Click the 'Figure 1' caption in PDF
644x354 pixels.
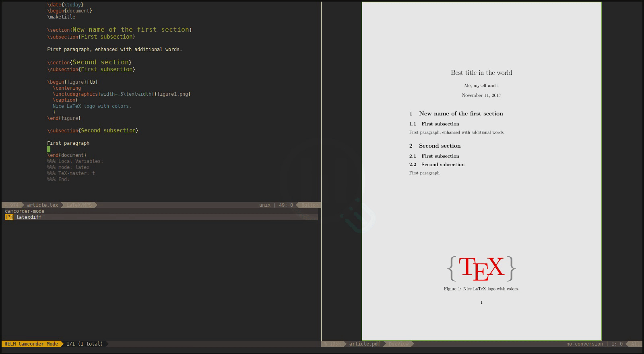481,289
